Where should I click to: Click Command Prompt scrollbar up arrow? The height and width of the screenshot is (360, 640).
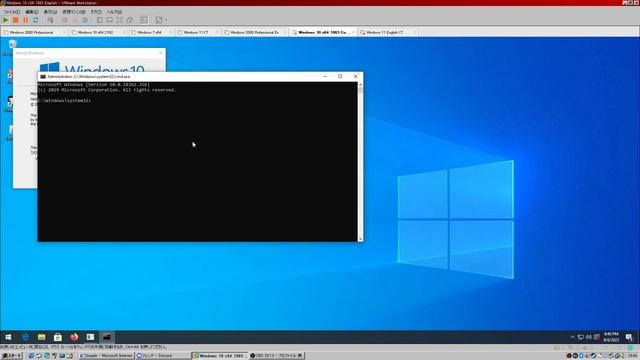[x=360, y=84]
